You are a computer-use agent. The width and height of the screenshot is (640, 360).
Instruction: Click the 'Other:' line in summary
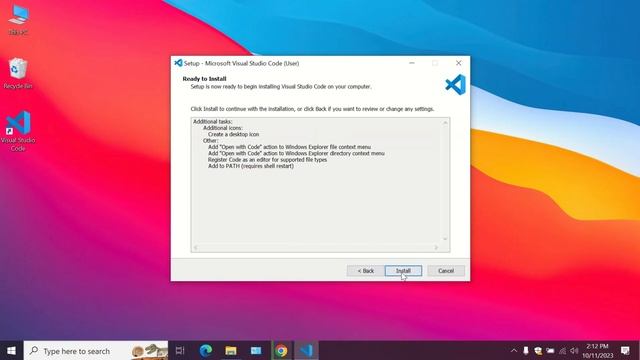211,141
